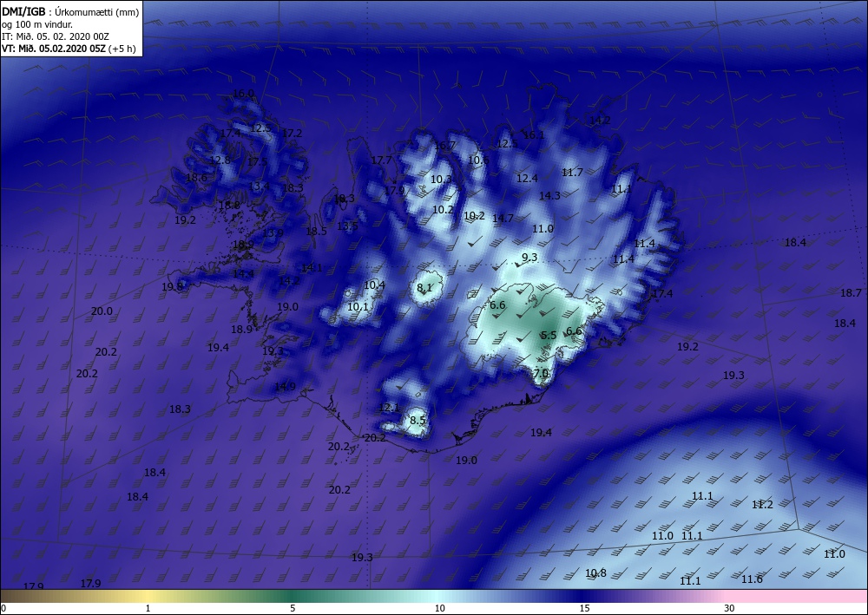Select the 16.1 value label
The height and width of the screenshot is (615, 868).
click(x=534, y=135)
